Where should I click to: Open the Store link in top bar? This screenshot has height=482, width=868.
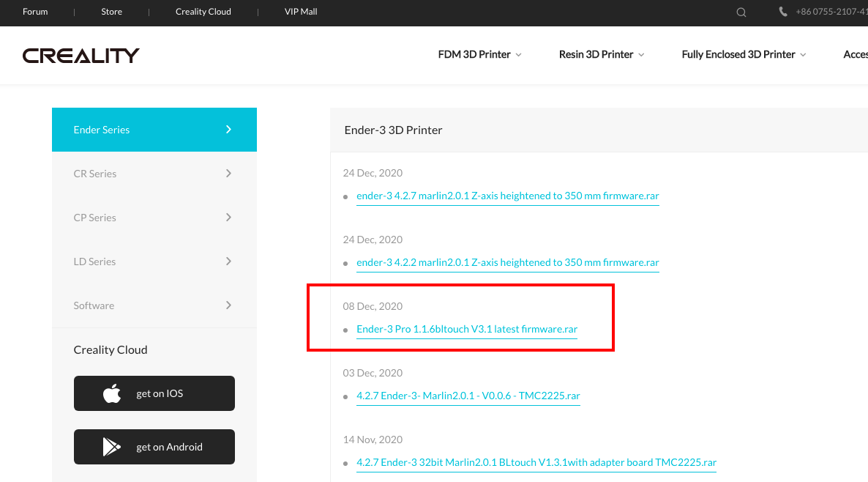(111, 12)
